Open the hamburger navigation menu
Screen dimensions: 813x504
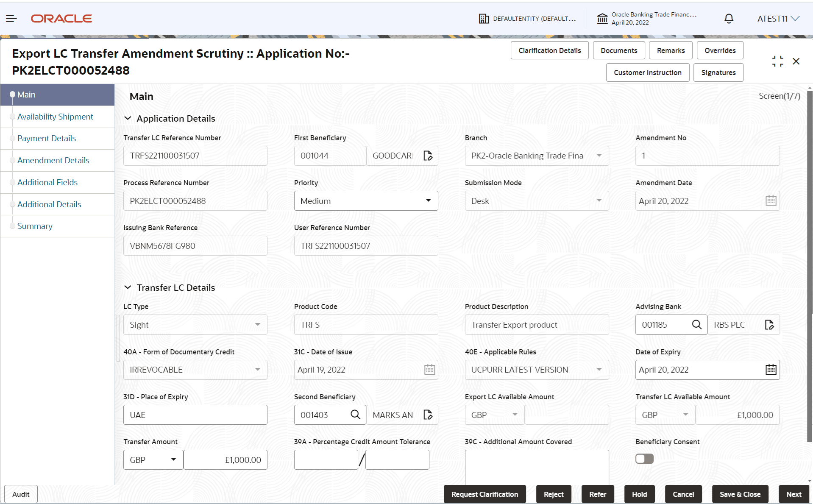coord(11,18)
